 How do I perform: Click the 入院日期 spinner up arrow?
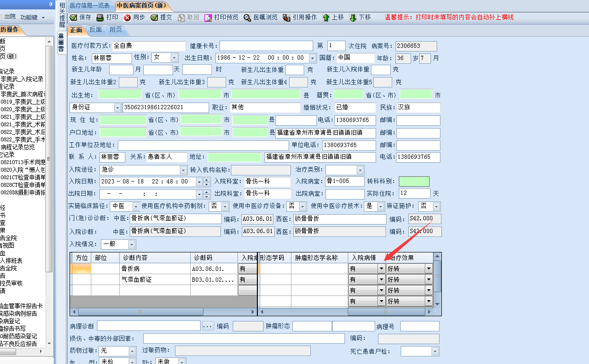point(206,179)
